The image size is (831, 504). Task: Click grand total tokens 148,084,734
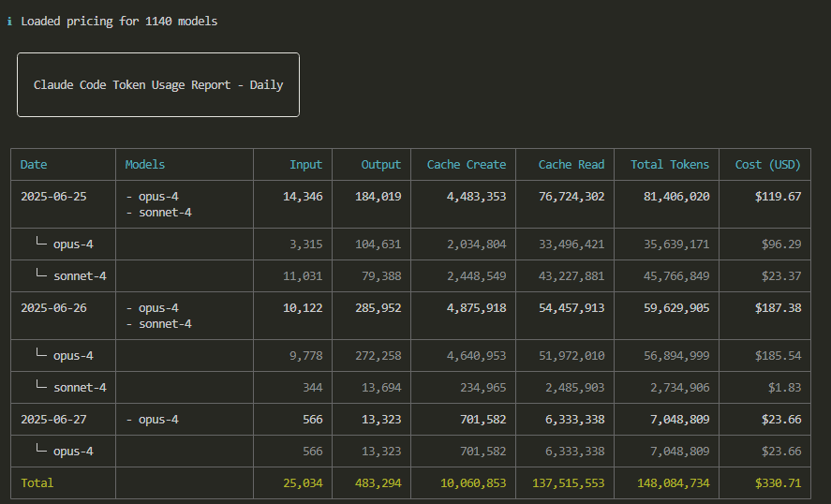pyautogui.click(x=673, y=482)
